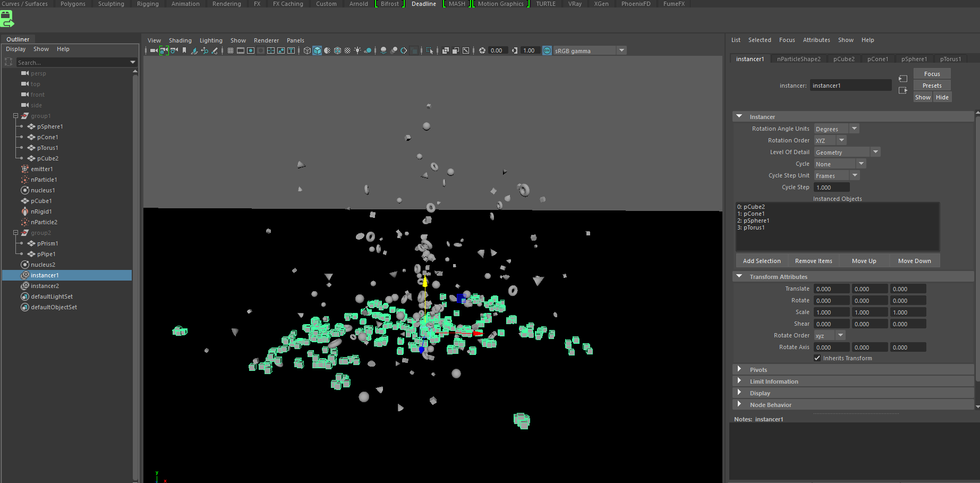Open the Level Of Detail dropdown
Screen dimensions: 980x483
click(x=847, y=152)
